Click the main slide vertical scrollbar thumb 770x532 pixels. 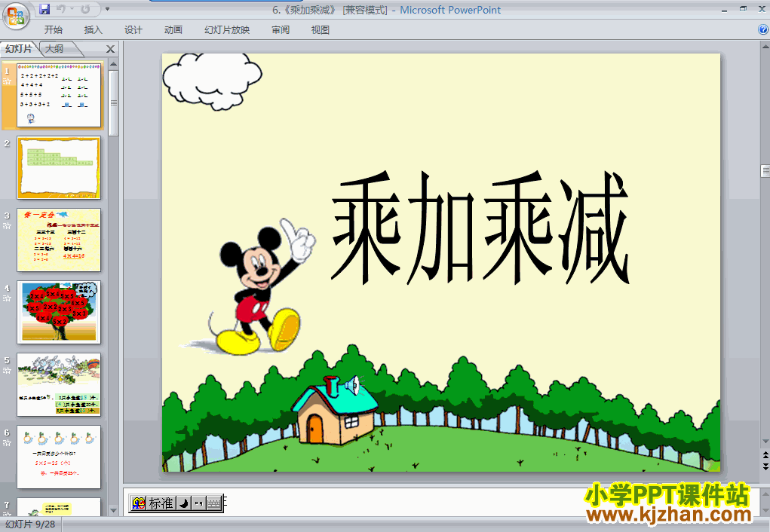click(x=765, y=171)
